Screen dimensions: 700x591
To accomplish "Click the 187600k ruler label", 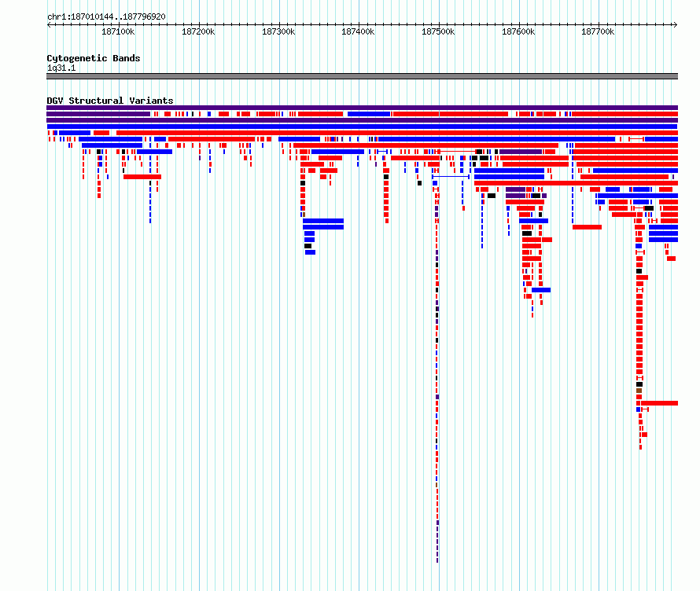I will [518, 31].
